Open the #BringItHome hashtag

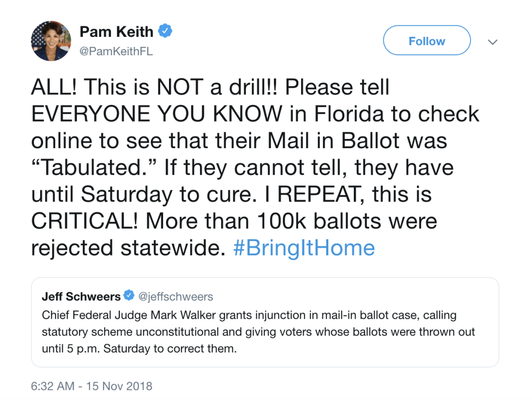coord(304,248)
